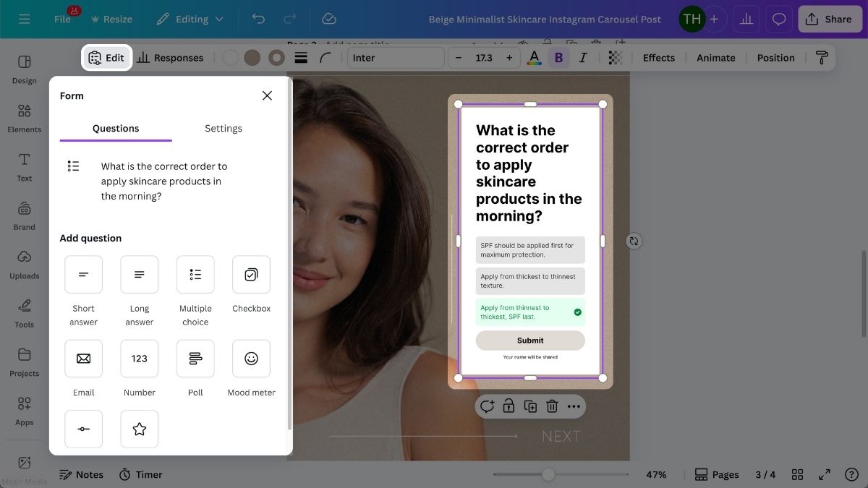Click the Share button

(x=830, y=20)
